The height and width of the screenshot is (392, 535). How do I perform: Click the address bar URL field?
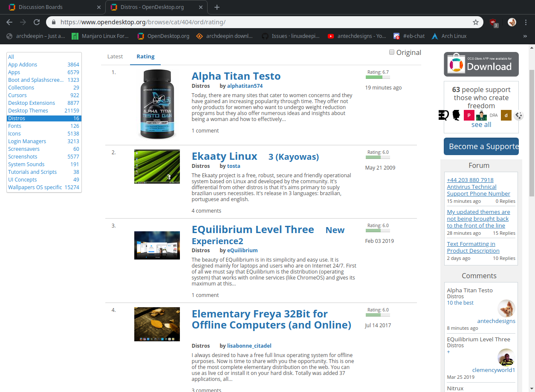click(264, 22)
